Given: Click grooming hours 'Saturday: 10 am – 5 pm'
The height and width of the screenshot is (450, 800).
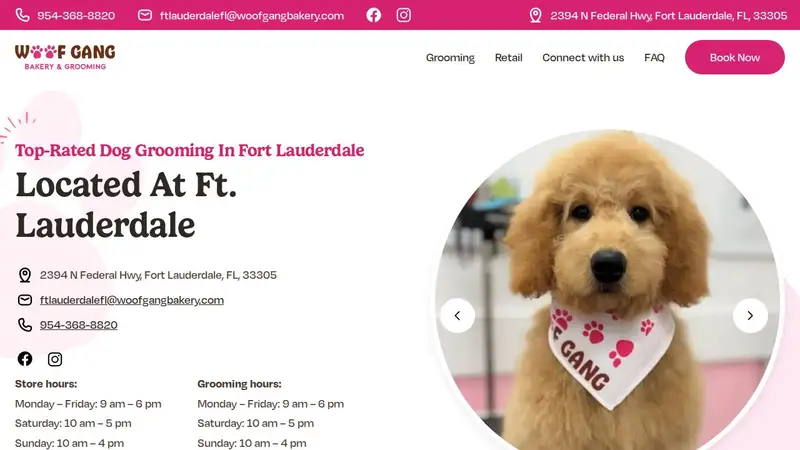Looking at the screenshot, I should pyautogui.click(x=256, y=423).
